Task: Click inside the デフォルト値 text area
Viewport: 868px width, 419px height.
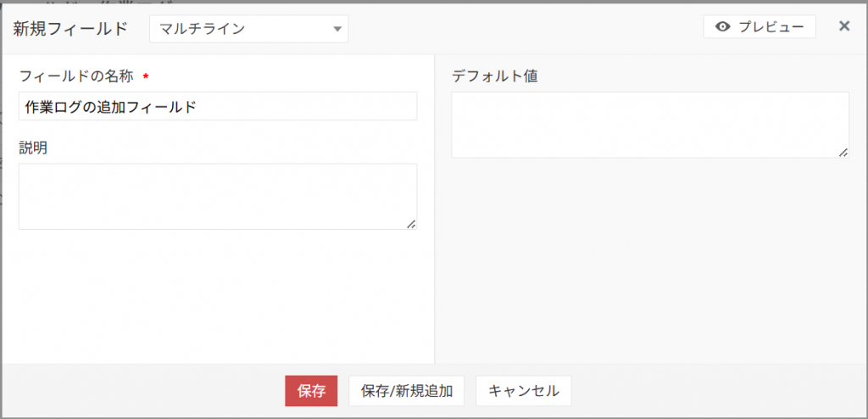Action: click(649, 124)
